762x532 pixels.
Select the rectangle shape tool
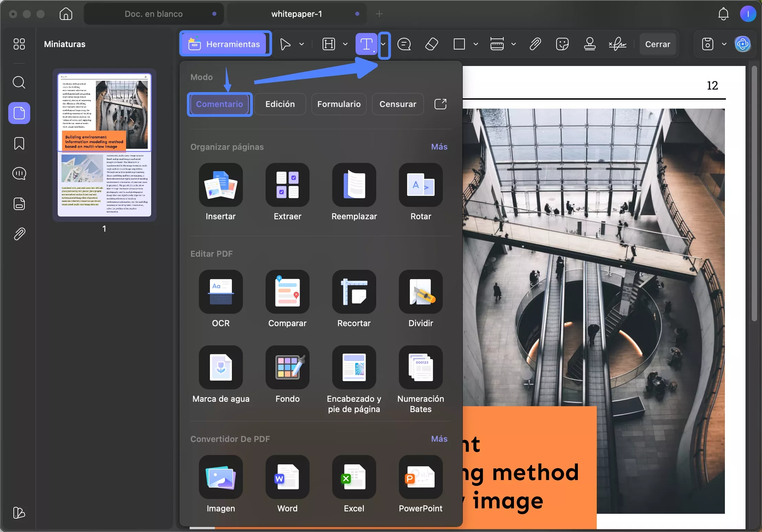459,44
